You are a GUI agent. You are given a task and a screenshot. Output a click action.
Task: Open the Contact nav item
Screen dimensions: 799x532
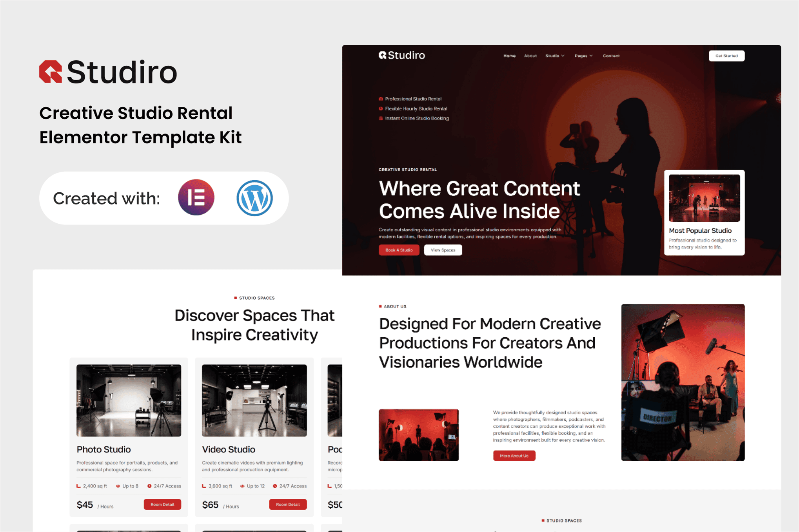(611, 56)
